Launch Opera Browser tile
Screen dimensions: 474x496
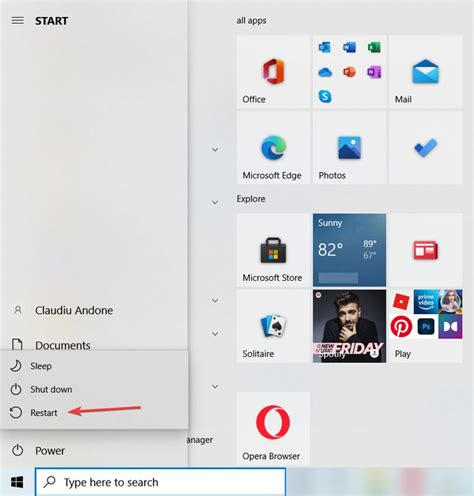273,428
